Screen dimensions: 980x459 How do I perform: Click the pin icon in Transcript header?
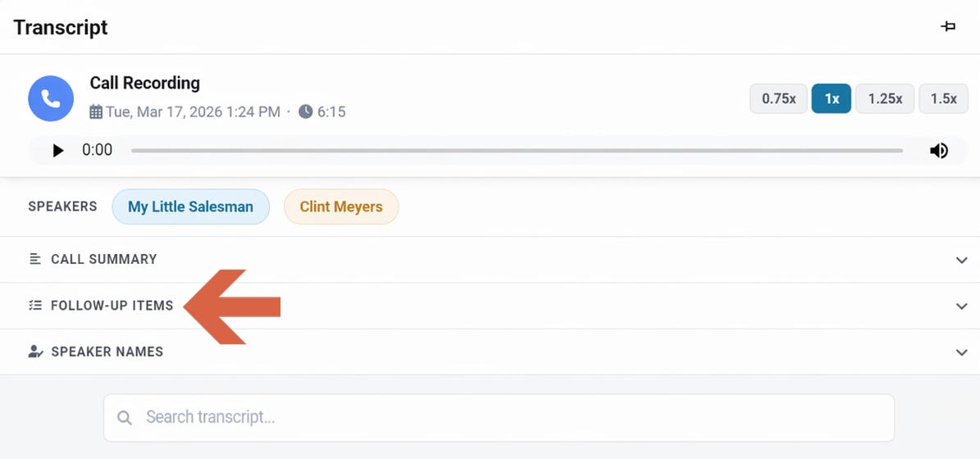pyautogui.click(x=948, y=27)
